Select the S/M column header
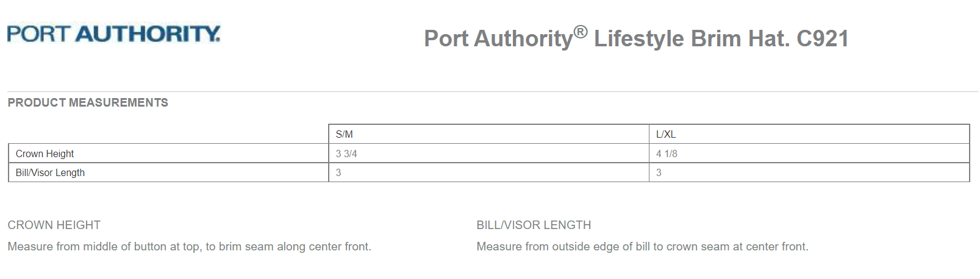This screenshot has width=980, height=279. pos(488,134)
